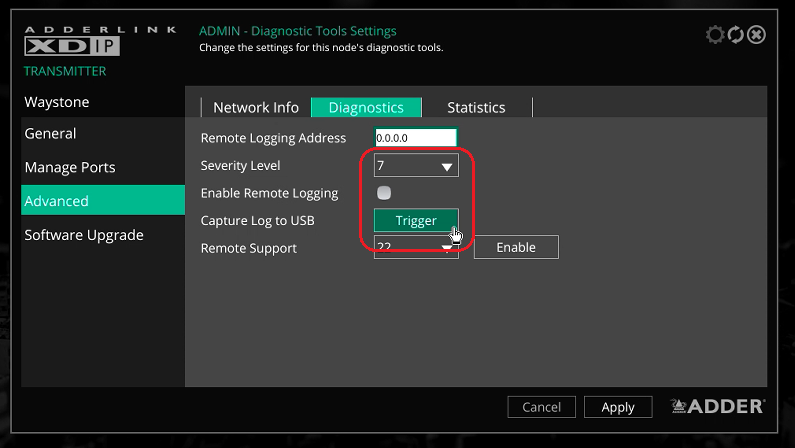
Task: Open the Statistics tab
Action: click(x=476, y=107)
